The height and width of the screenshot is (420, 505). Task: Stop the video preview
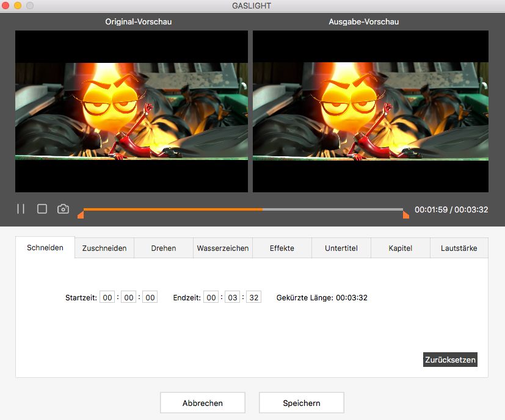42,209
